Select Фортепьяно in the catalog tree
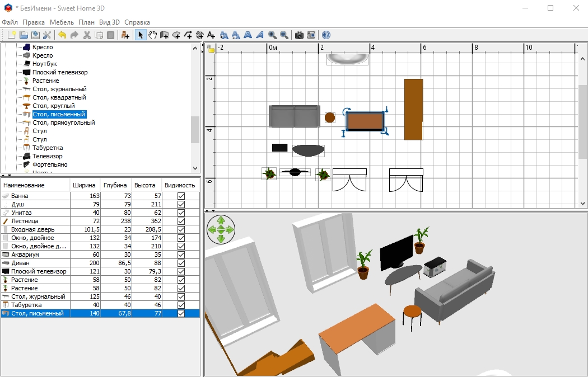This screenshot has width=588, height=377. 50,164
